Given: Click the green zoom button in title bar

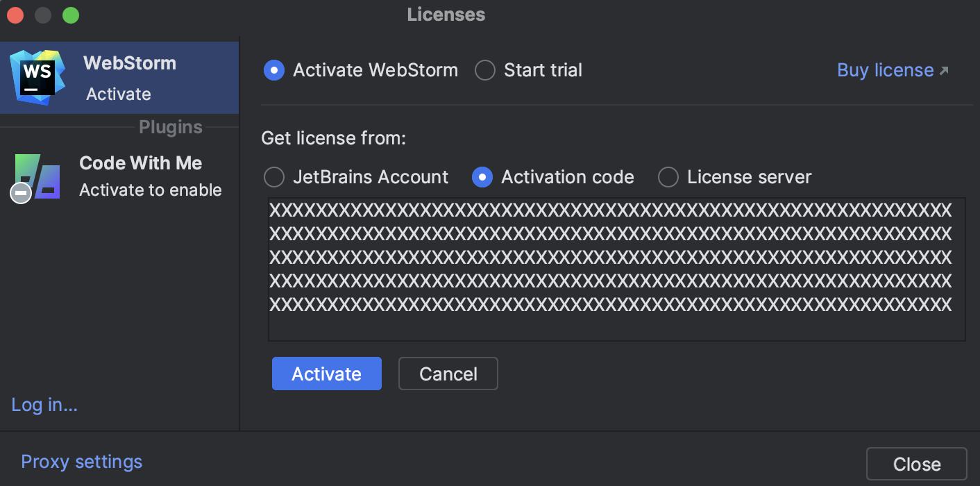Looking at the screenshot, I should pos(69,15).
